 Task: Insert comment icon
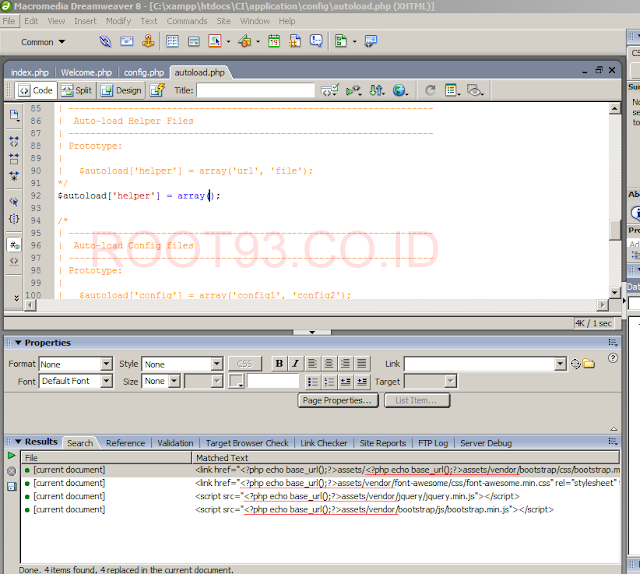point(316,41)
